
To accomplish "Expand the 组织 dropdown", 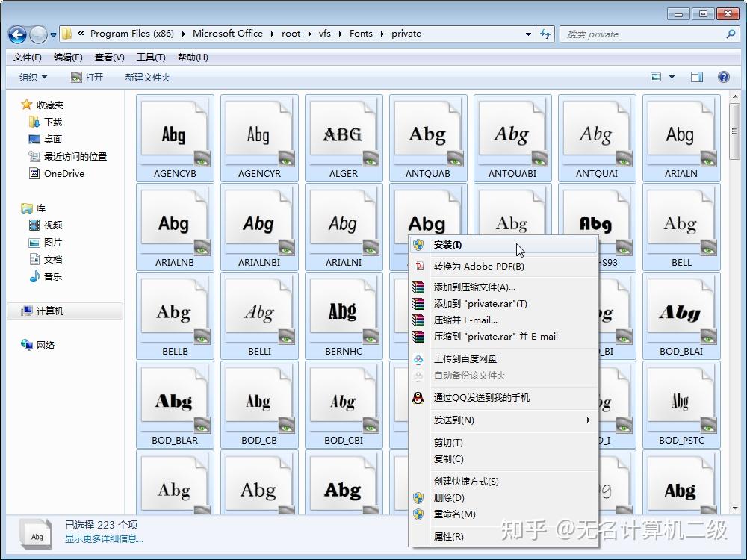I will coord(33,77).
